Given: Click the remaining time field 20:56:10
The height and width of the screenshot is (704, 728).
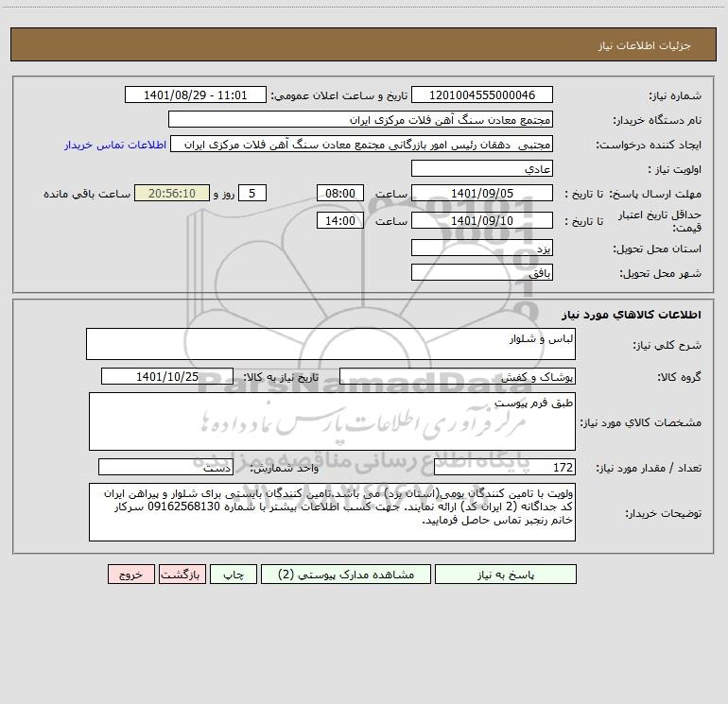Looking at the screenshot, I should (172, 193).
